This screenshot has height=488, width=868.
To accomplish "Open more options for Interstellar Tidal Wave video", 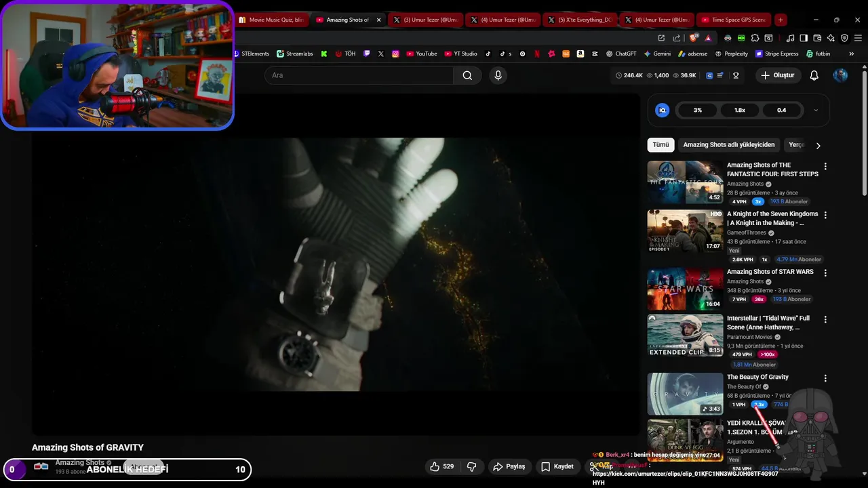I will [825, 319].
